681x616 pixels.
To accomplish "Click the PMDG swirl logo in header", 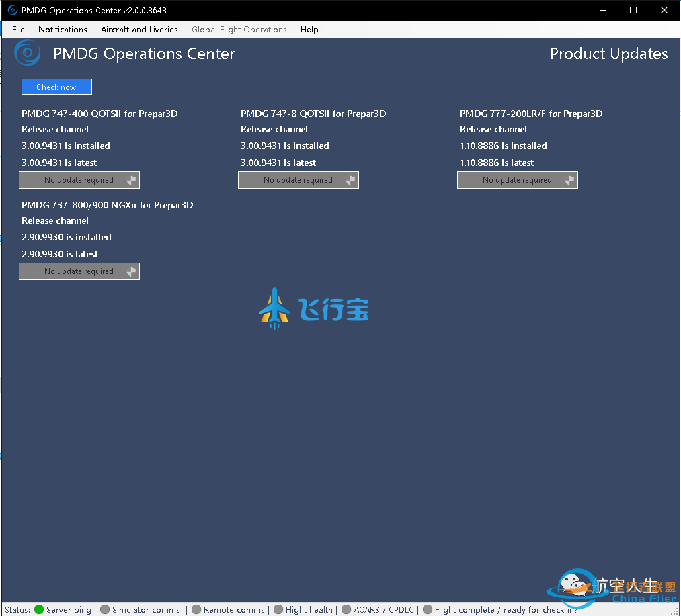I will click(28, 53).
